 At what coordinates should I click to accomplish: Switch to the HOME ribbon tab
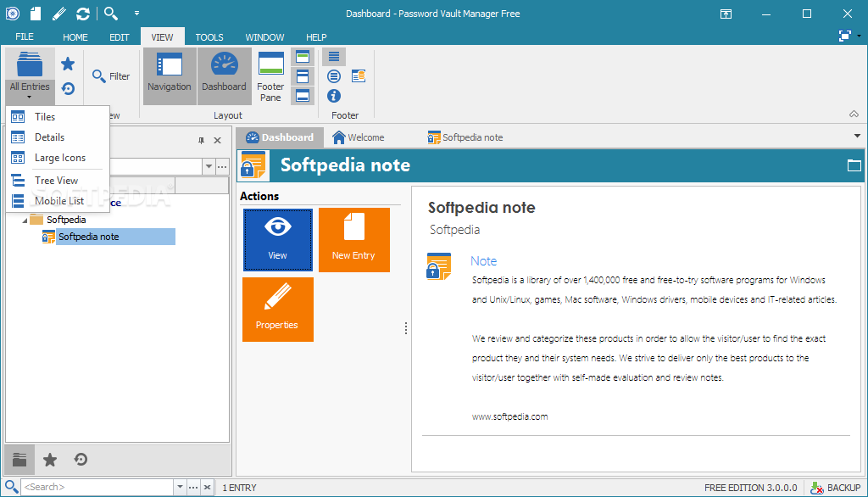click(x=75, y=37)
